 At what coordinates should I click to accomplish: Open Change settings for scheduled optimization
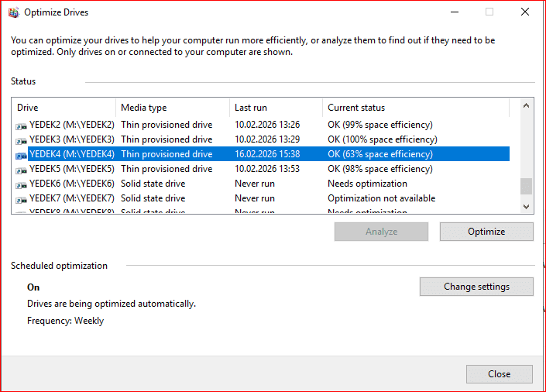click(x=476, y=287)
